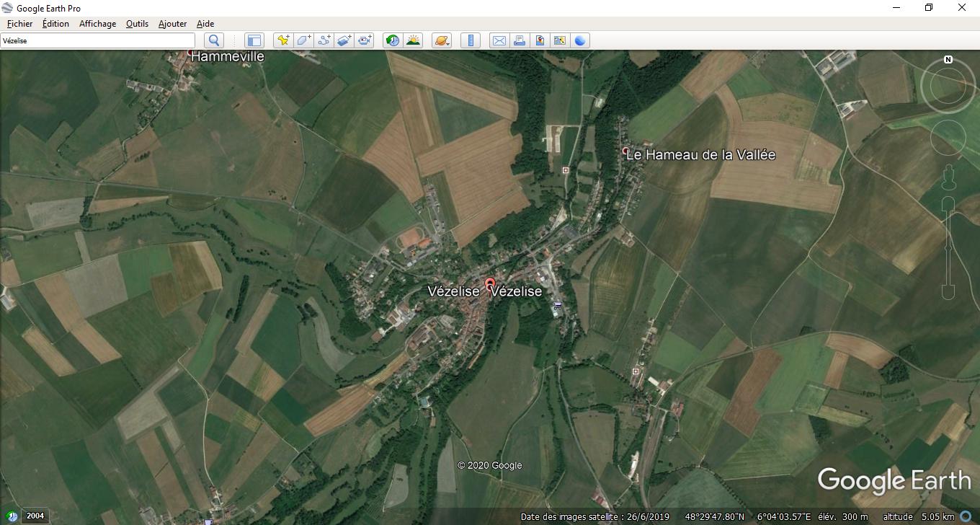
Task: Select the Le Hameau de la Vallée marker
Action: pyautogui.click(x=625, y=151)
